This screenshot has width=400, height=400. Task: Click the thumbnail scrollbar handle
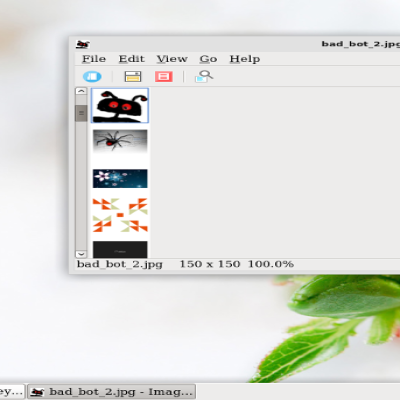(x=81, y=113)
